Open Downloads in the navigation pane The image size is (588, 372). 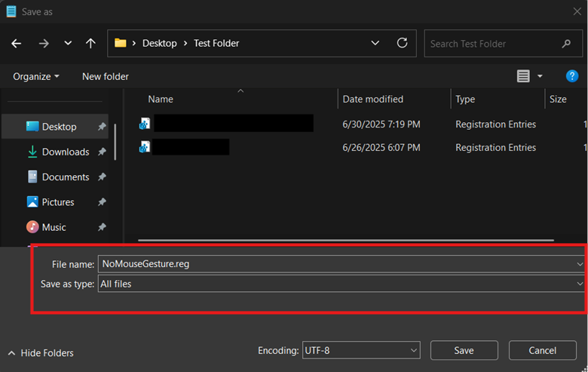point(55,152)
